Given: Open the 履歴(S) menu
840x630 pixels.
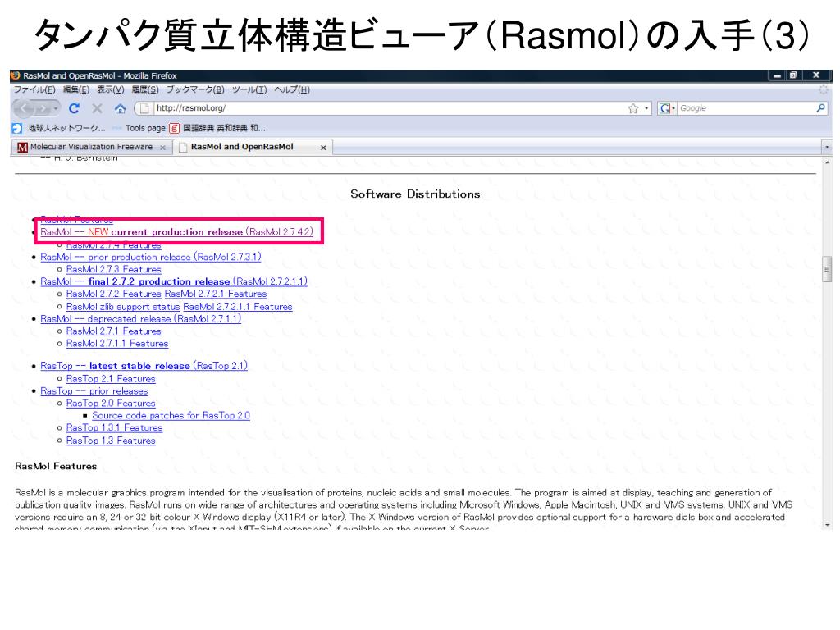Looking at the screenshot, I should tap(145, 89).
